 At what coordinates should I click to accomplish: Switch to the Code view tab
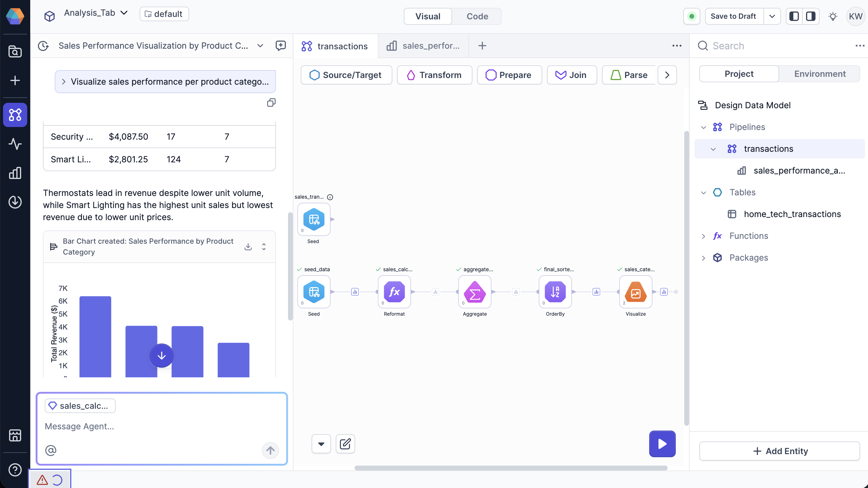tap(477, 16)
